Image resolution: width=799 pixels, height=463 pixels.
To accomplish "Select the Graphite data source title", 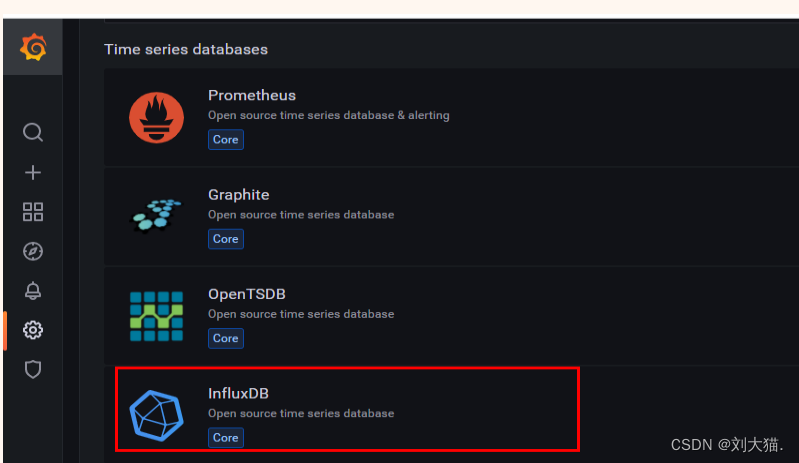I will pyautogui.click(x=238, y=194).
